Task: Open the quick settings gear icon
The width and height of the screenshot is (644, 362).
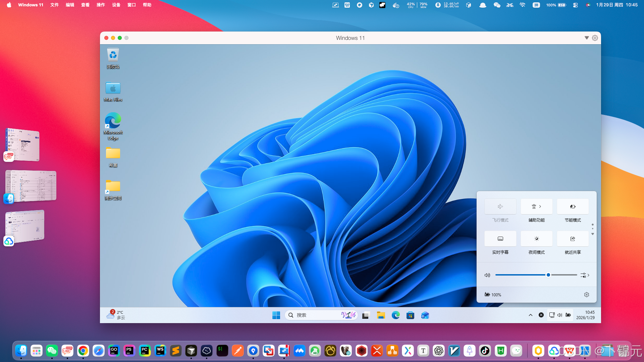Action: (586, 295)
